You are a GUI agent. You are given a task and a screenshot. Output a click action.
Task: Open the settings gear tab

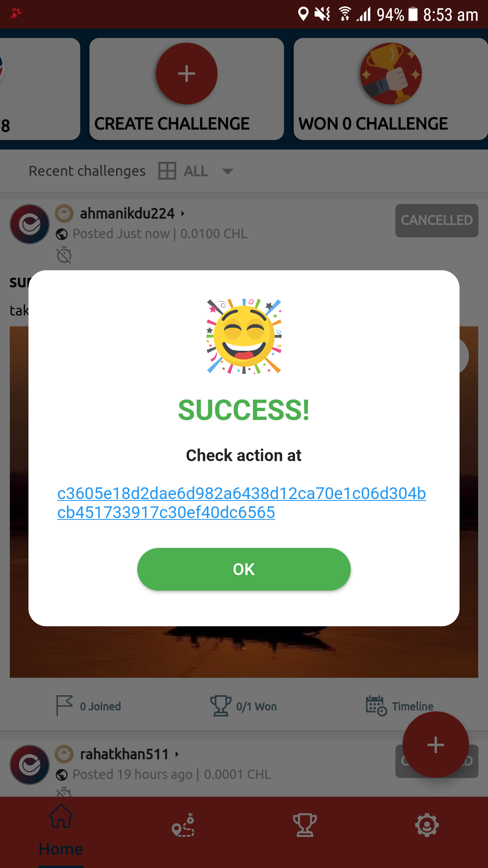427,825
